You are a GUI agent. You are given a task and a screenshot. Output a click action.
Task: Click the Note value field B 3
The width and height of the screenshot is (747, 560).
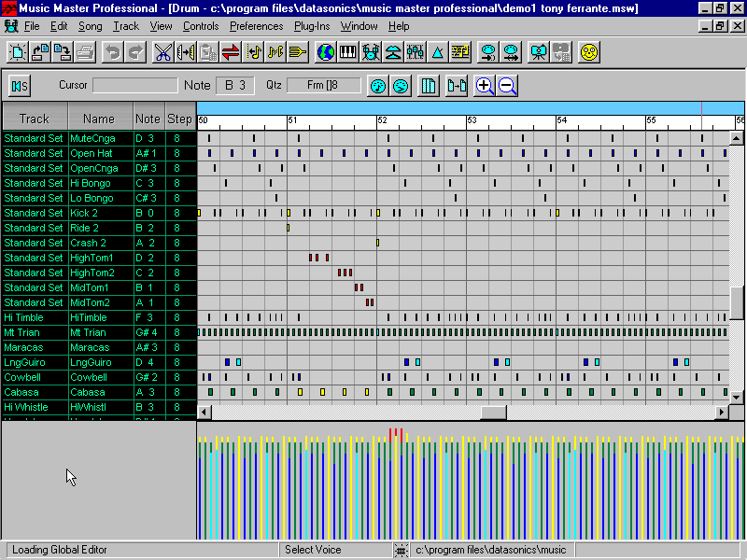tap(235, 85)
